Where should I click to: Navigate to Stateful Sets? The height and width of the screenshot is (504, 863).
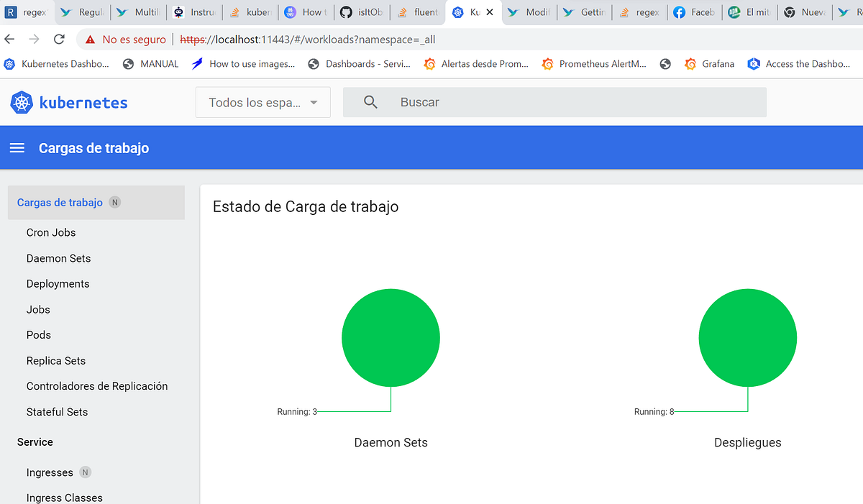[57, 411]
